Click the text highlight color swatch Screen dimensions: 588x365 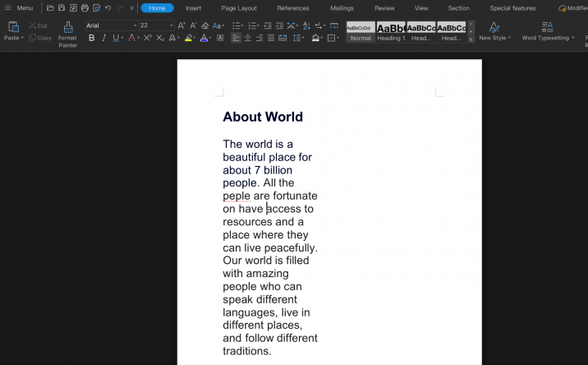[x=188, y=38]
